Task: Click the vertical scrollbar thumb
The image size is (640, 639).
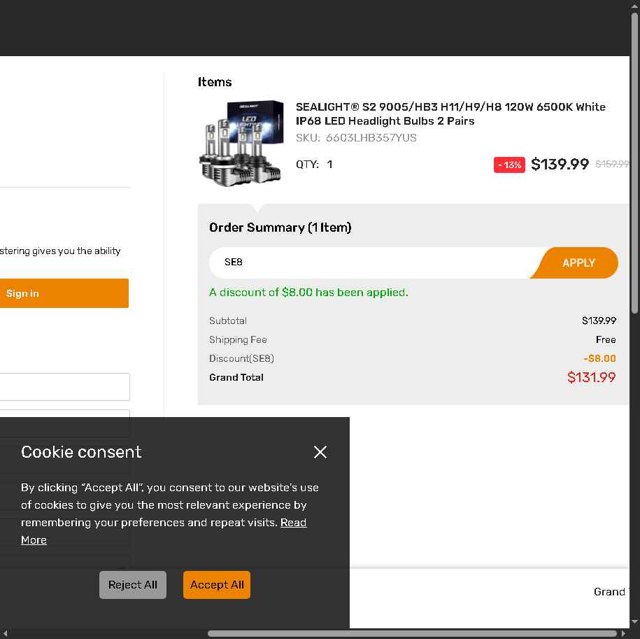Action: [635, 163]
